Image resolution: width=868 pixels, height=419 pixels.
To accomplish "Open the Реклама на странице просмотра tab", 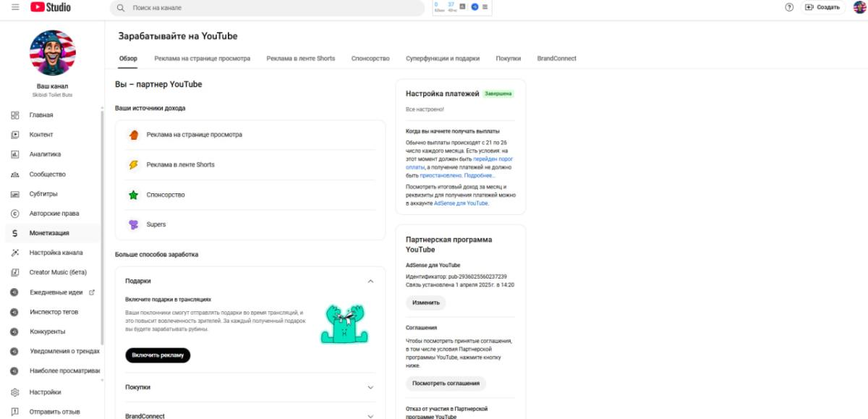I will click(203, 59).
